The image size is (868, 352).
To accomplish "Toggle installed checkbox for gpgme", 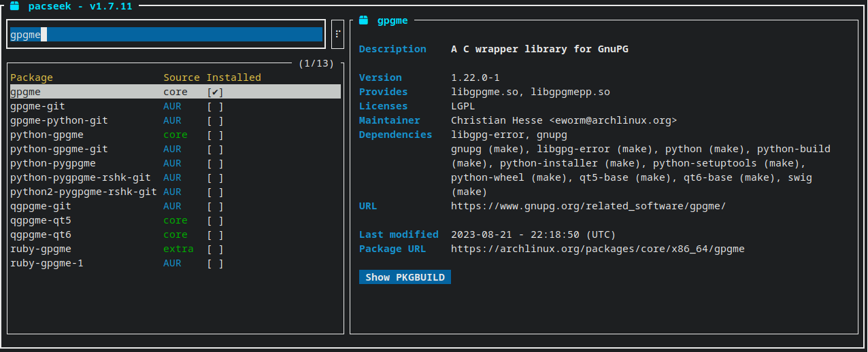I will click(215, 92).
